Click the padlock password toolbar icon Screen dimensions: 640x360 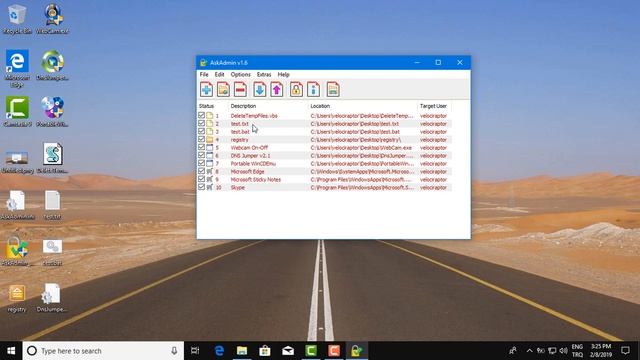(296, 89)
